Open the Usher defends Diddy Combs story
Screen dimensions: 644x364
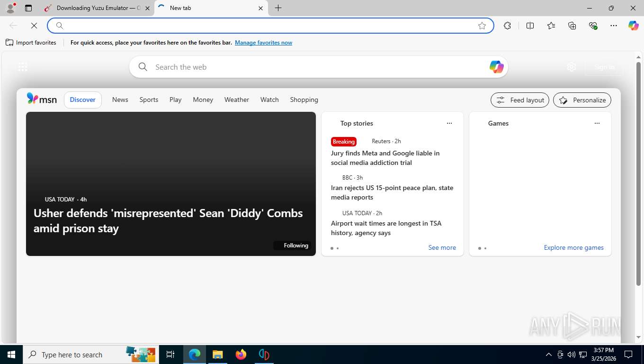coord(168,220)
